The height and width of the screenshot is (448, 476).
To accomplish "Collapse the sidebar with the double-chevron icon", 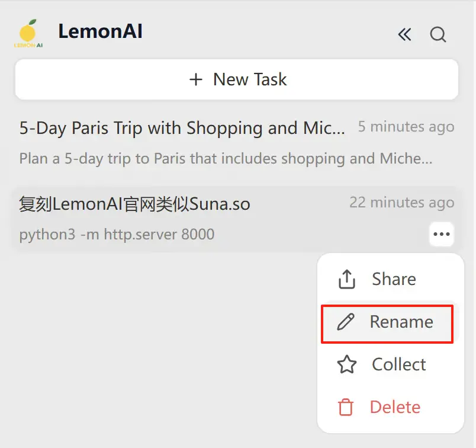I will point(404,35).
